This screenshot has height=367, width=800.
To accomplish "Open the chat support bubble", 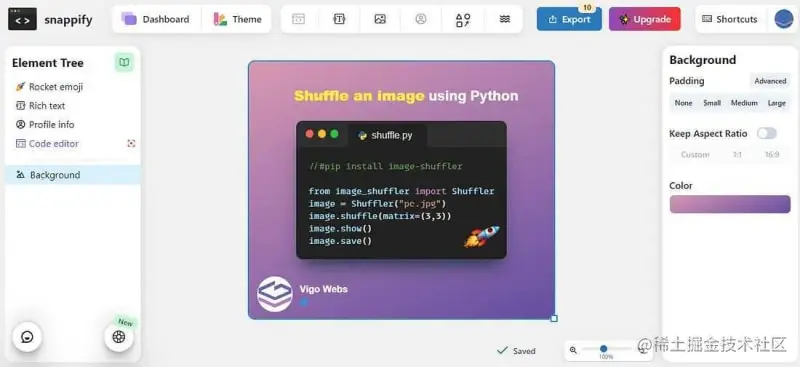I will [x=27, y=337].
